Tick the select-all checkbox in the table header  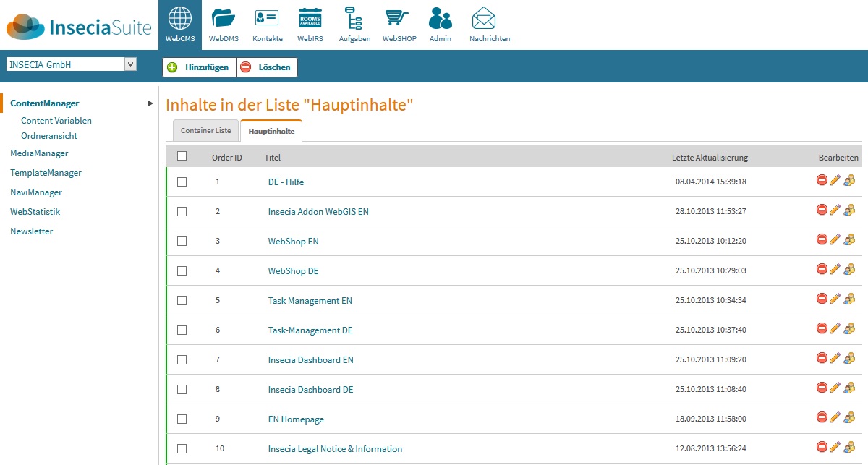(x=182, y=156)
